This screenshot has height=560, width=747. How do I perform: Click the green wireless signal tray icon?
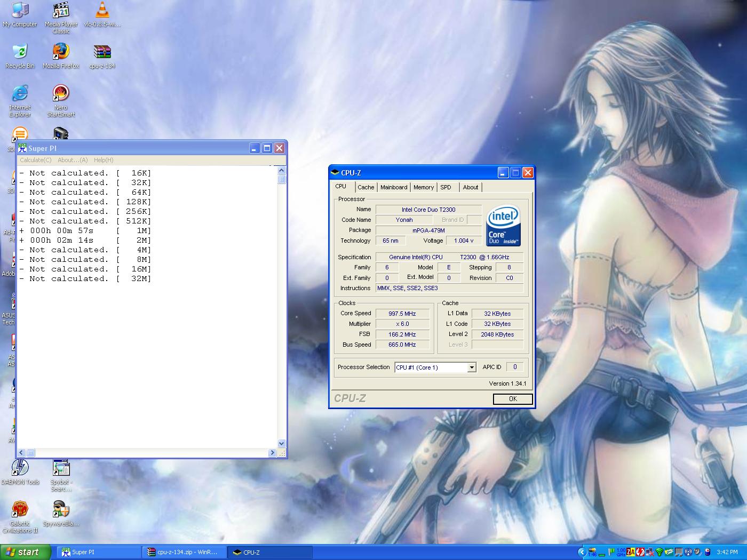(x=659, y=552)
